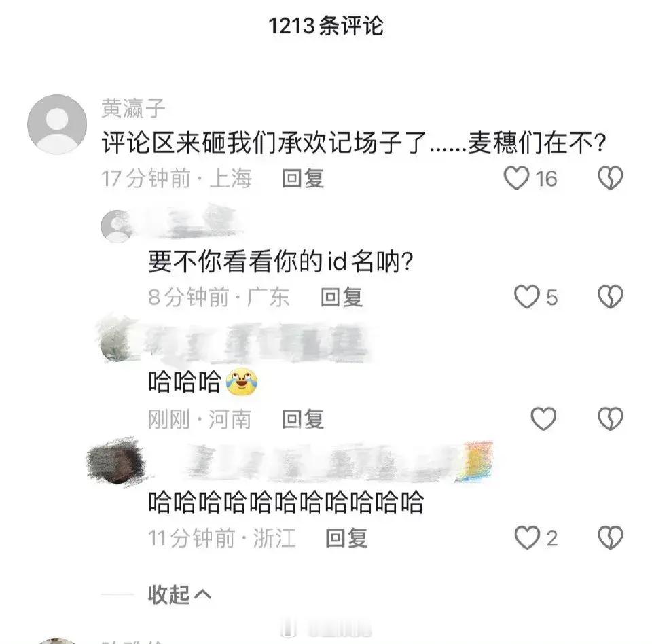Select the comment text mentioning 承欢记
Image resolution: width=652 pixels, height=644 pixels.
coord(353,143)
